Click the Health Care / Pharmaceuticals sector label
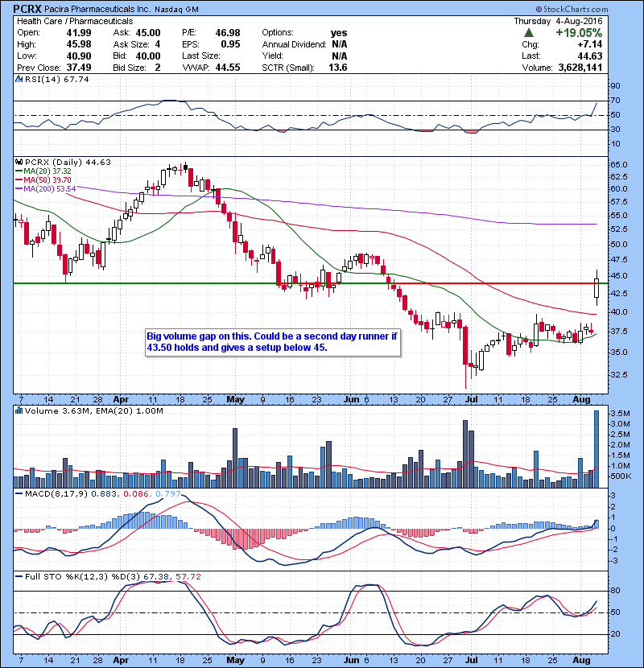Image resolution: width=644 pixels, height=668 pixels. (75, 21)
